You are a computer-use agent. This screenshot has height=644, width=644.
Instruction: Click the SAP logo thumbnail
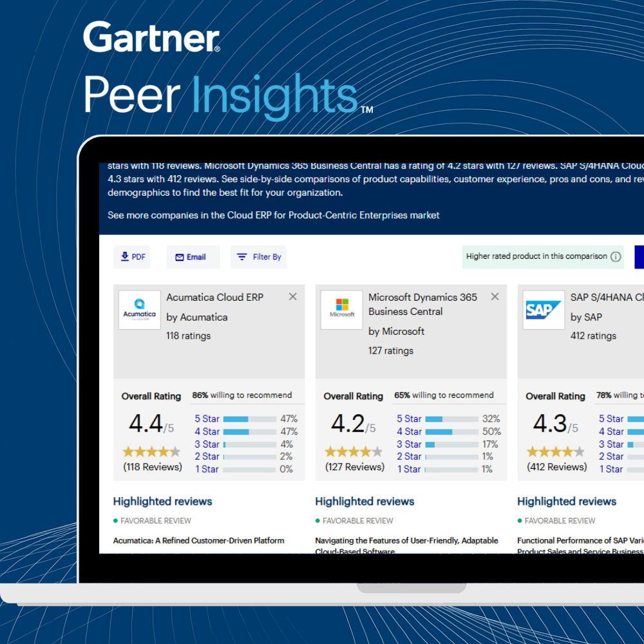click(x=544, y=310)
